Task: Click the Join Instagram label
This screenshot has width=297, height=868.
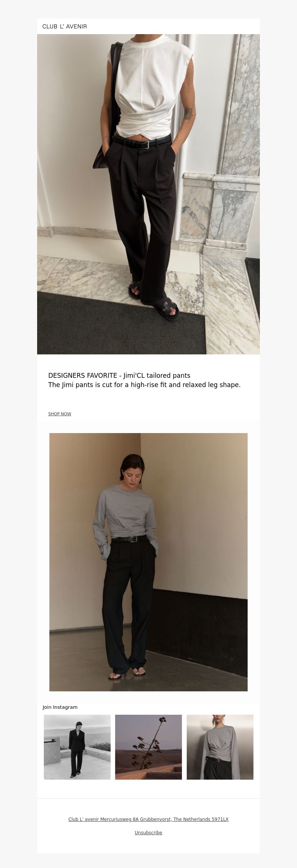Action: 60,707
